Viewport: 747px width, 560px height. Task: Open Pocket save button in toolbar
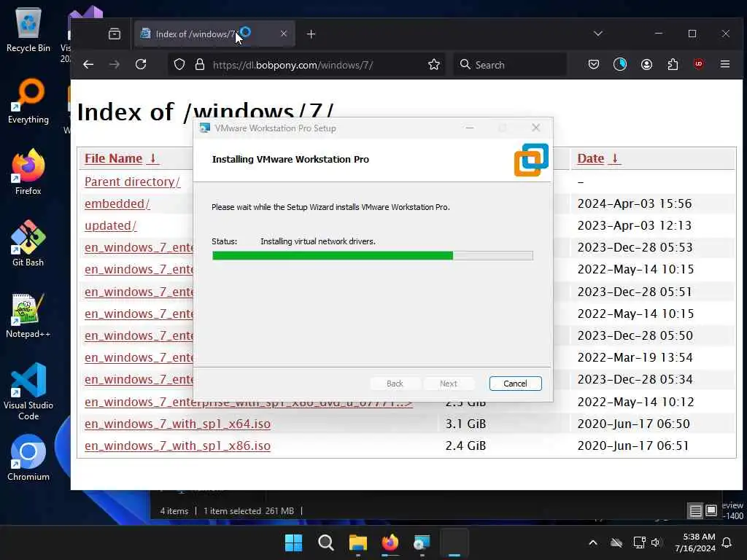coord(594,64)
